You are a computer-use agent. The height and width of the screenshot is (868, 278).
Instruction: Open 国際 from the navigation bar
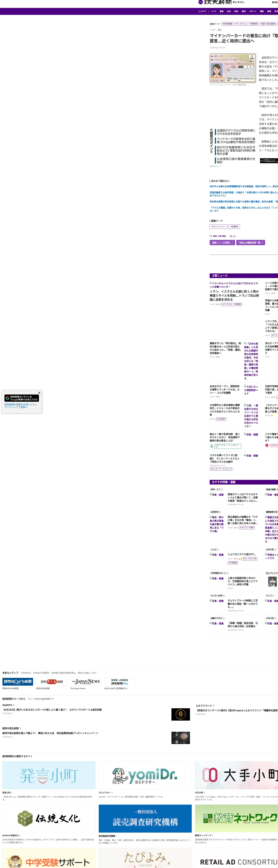coord(261,11)
